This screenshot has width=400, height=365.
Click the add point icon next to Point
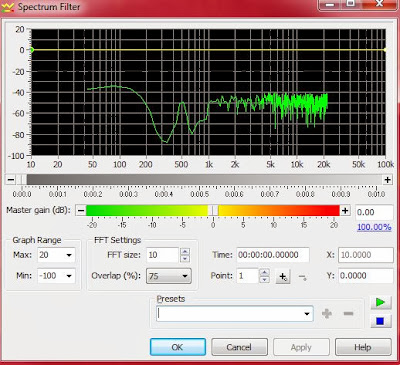click(283, 277)
